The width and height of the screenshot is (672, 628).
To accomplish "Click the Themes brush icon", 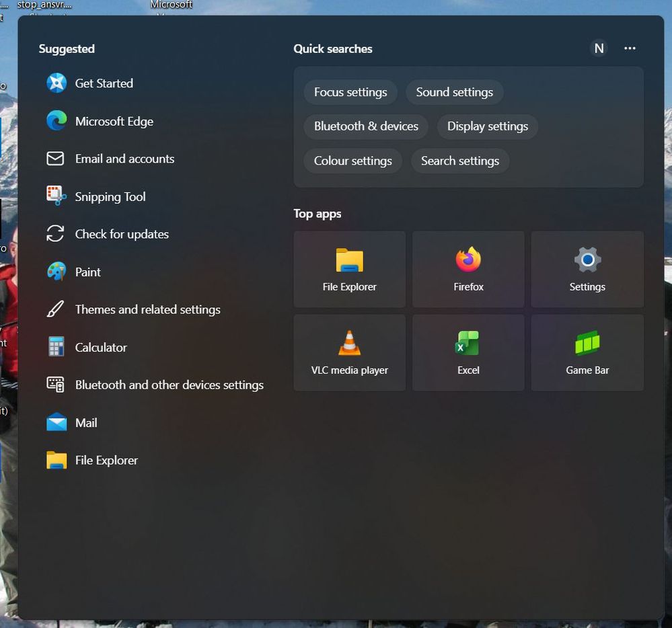I will pyautogui.click(x=55, y=309).
